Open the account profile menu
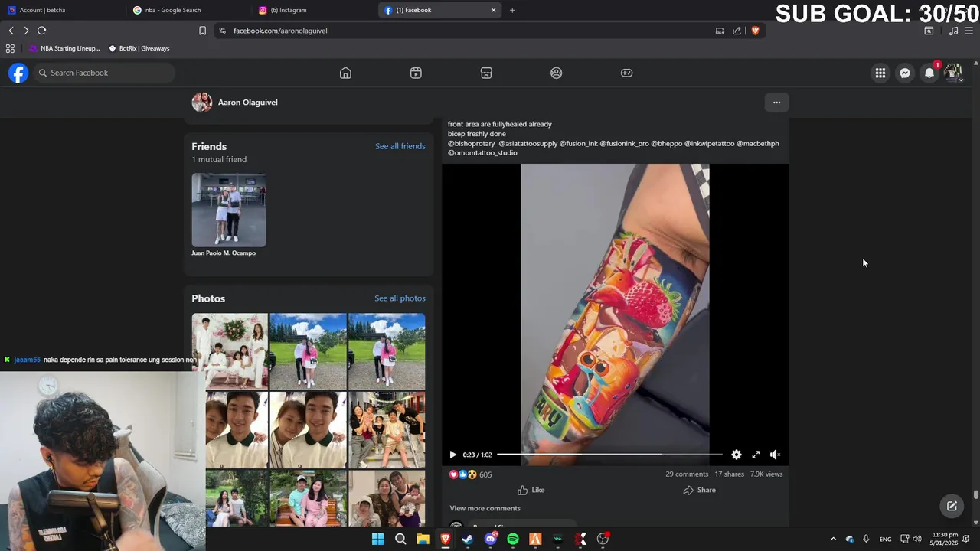The width and height of the screenshot is (980, 551). tap(953, 73)
